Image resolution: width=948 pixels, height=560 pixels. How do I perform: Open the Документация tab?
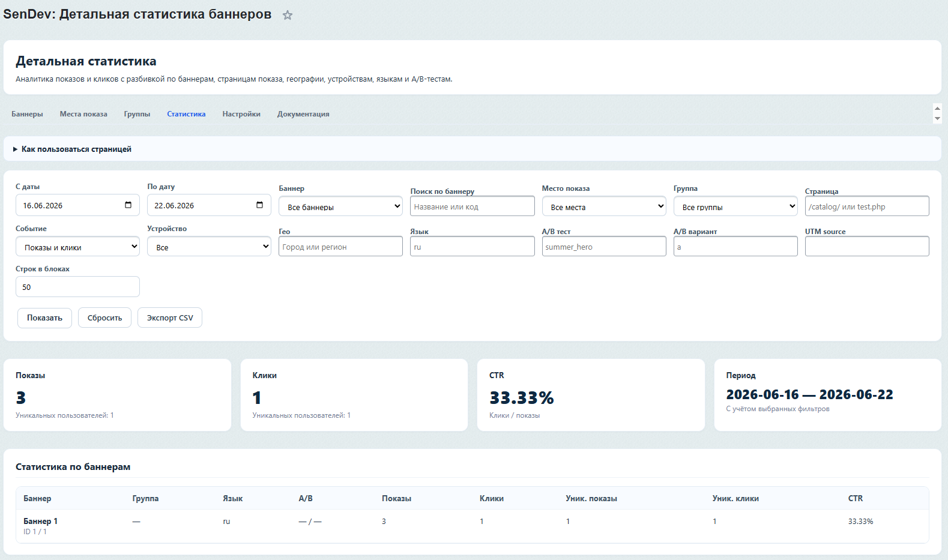(x=303, y=114)
